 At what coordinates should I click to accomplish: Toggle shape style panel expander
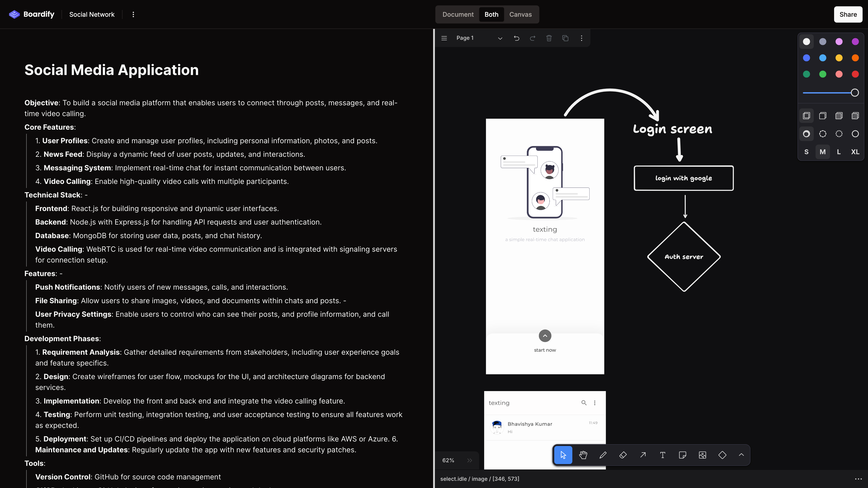[x=741, y=455]
